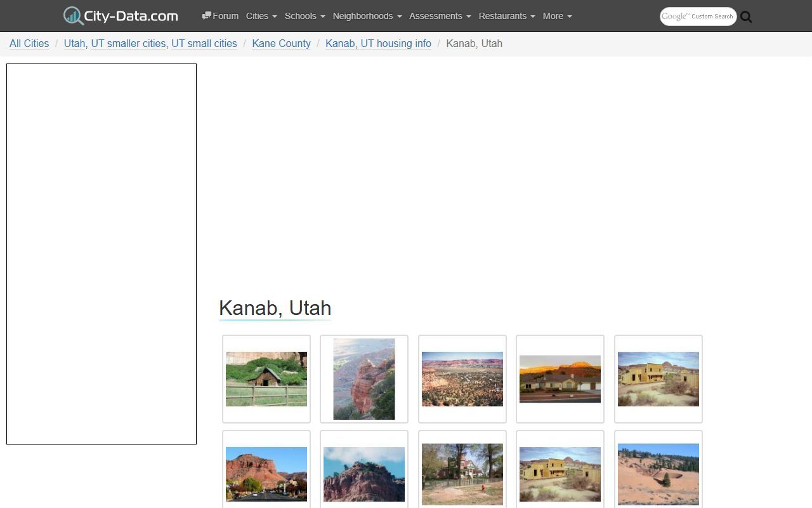The image size is (812, 508).
Task: Click the Kanab, Utah page heading
Action: [x=275, y=308]
